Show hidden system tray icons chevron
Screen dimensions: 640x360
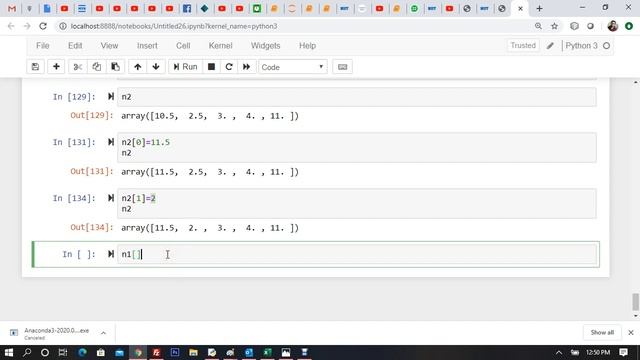click(x=559, y=353)
